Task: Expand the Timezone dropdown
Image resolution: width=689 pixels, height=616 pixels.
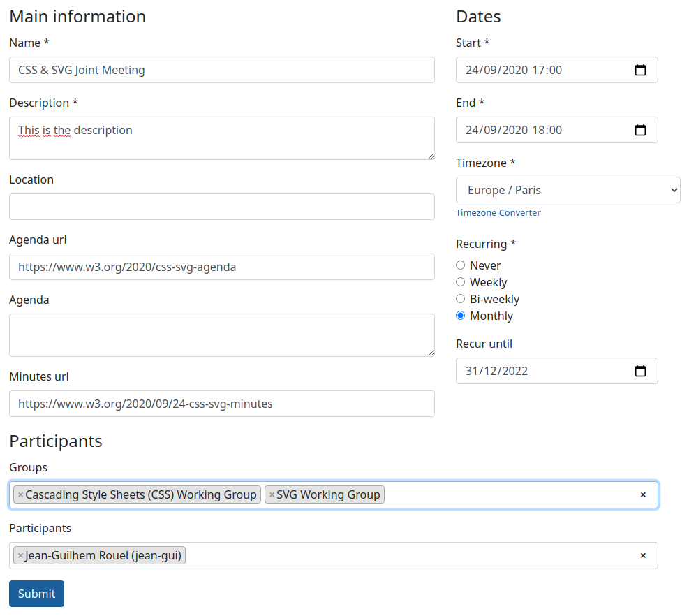Action: (x=568, y=190)
